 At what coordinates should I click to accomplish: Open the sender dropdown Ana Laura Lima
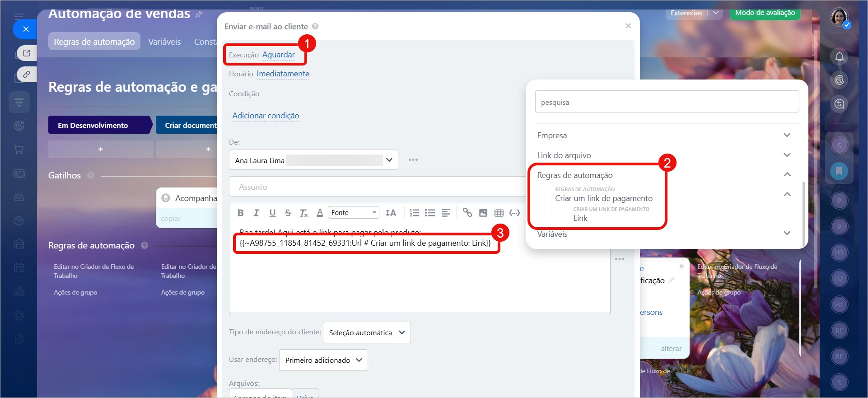coord(313,160)
